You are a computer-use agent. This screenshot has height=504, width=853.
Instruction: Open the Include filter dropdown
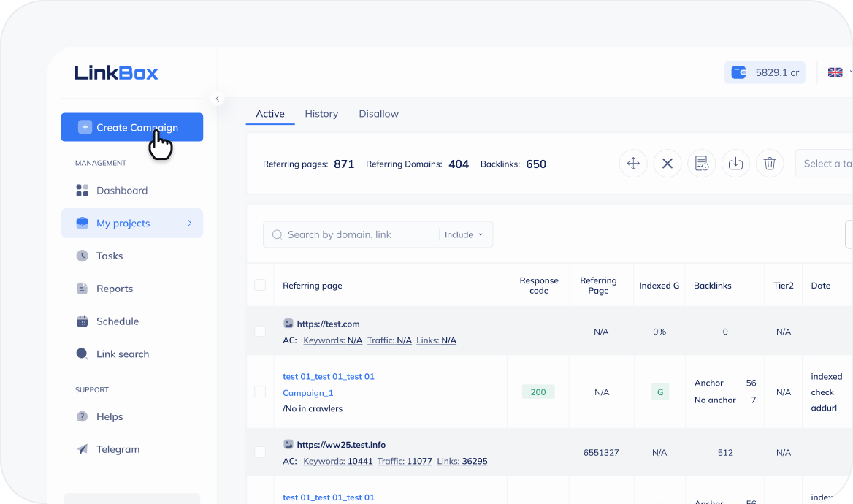tap(464, 234)
